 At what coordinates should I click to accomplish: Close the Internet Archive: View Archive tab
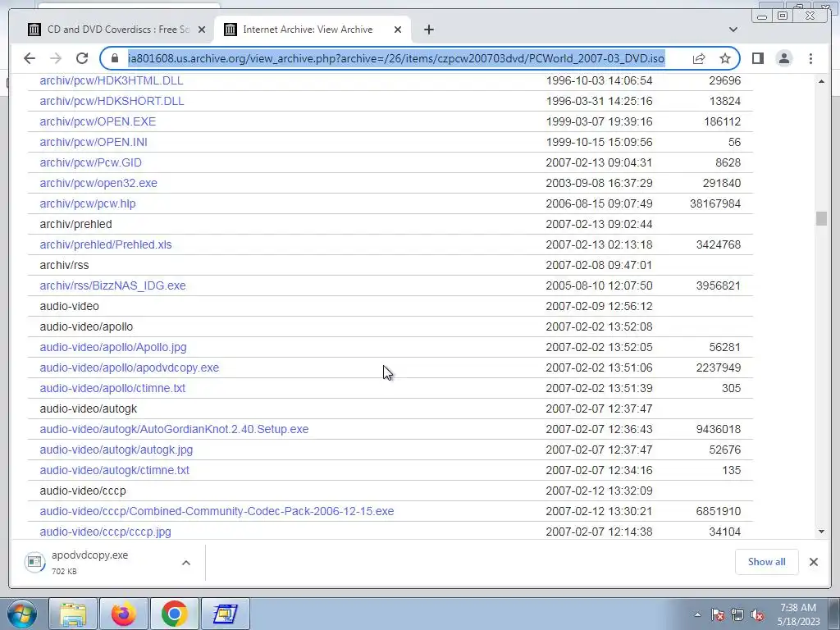398,30
